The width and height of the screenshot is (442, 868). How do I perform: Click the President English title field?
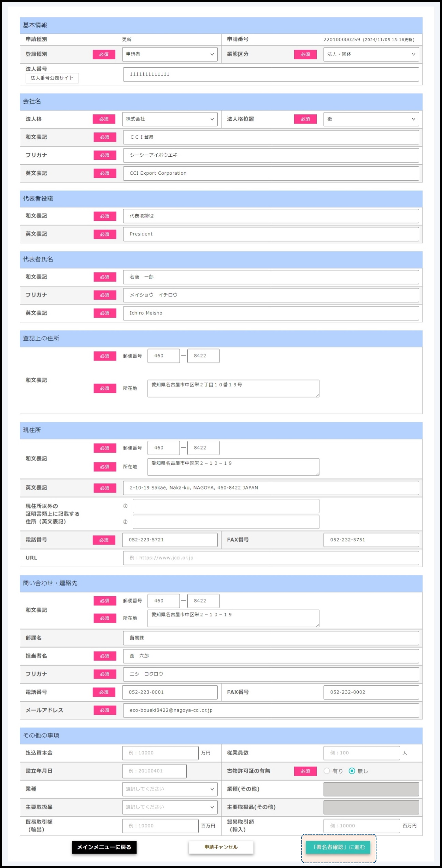click(x=271, y=234)
